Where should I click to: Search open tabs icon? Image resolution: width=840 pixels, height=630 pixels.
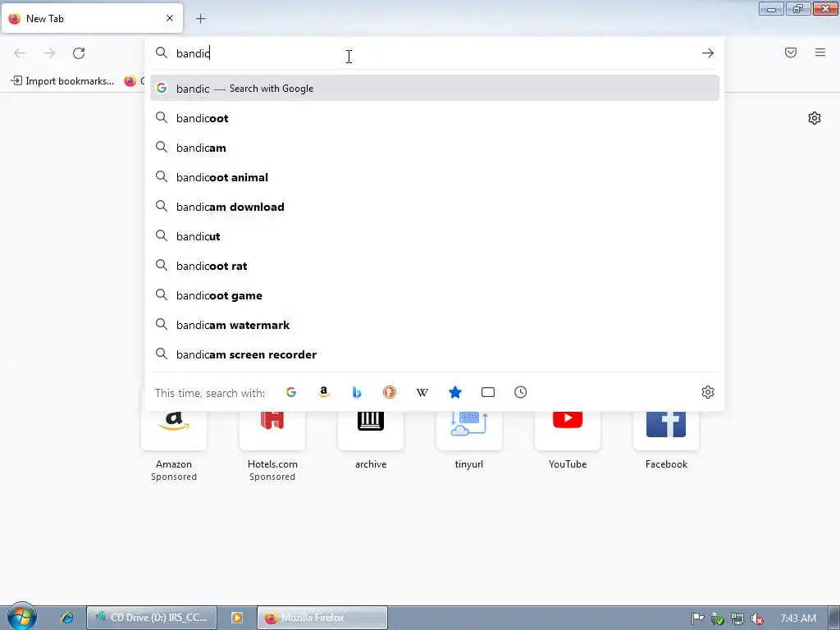[x=487, y=392]
